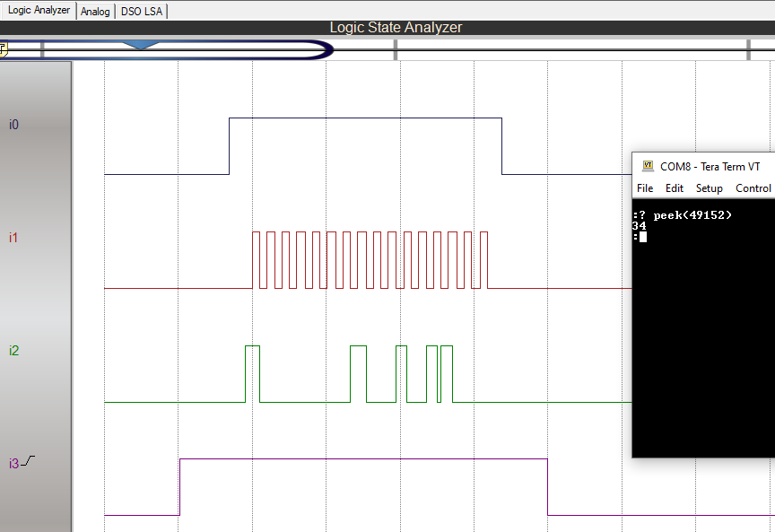Click the Logic State Analyzer title header
Screen dimensions: 775x532
point(396,28)
